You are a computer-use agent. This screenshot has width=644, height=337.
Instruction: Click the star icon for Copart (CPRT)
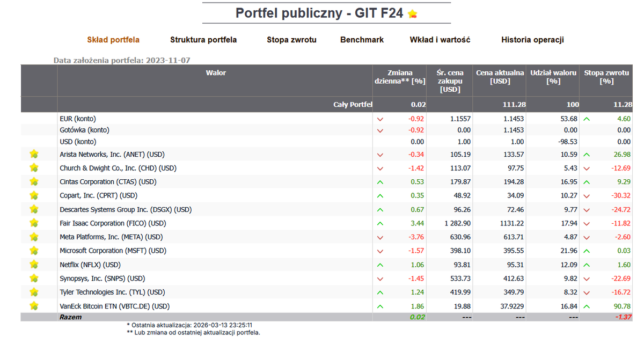[34, 195]
